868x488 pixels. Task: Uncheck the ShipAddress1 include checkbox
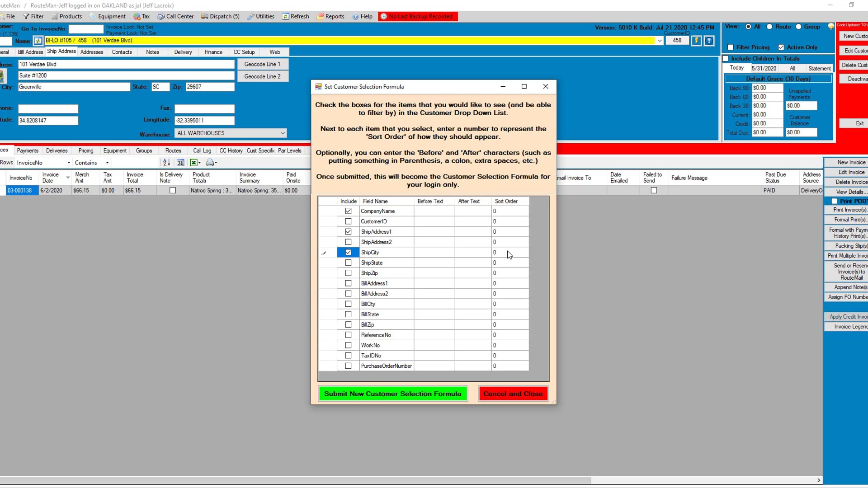(348, 232)
